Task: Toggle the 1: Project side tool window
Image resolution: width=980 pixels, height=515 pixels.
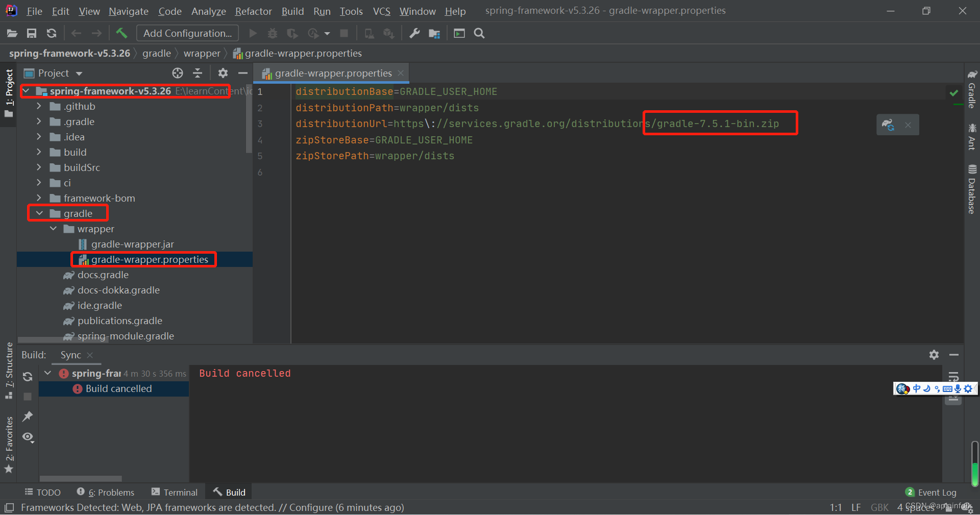Action: click(9, 93)
